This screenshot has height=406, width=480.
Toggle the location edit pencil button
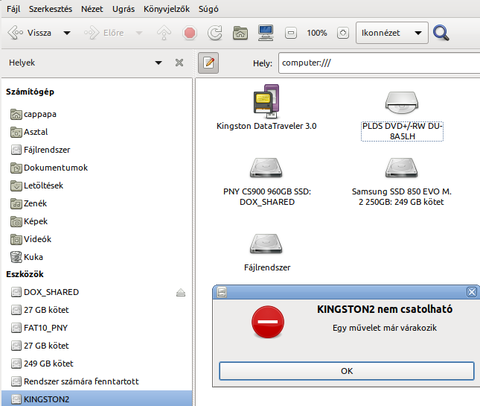[x=209, y=63]
